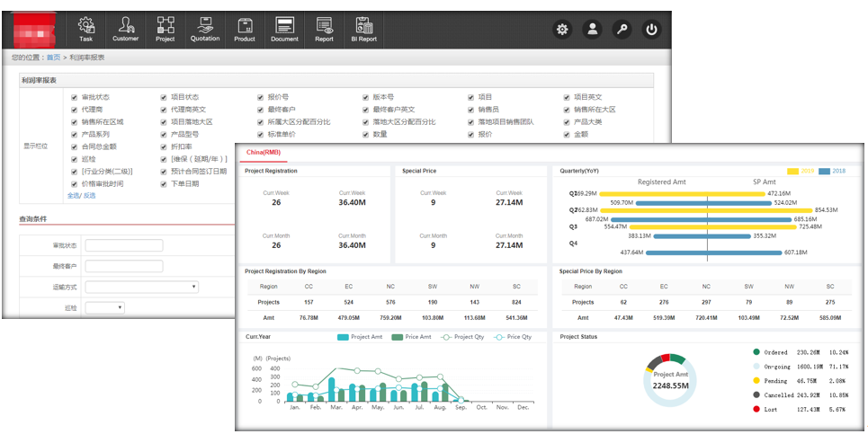Click the 最终客户 query input field

(x=124, y=267)
